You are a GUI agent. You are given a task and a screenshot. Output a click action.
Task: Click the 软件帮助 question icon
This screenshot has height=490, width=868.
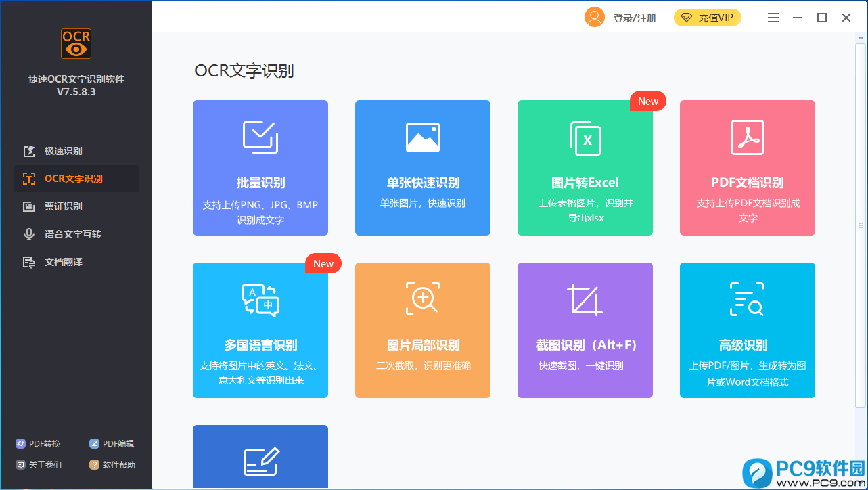click(x=95, y=465)
